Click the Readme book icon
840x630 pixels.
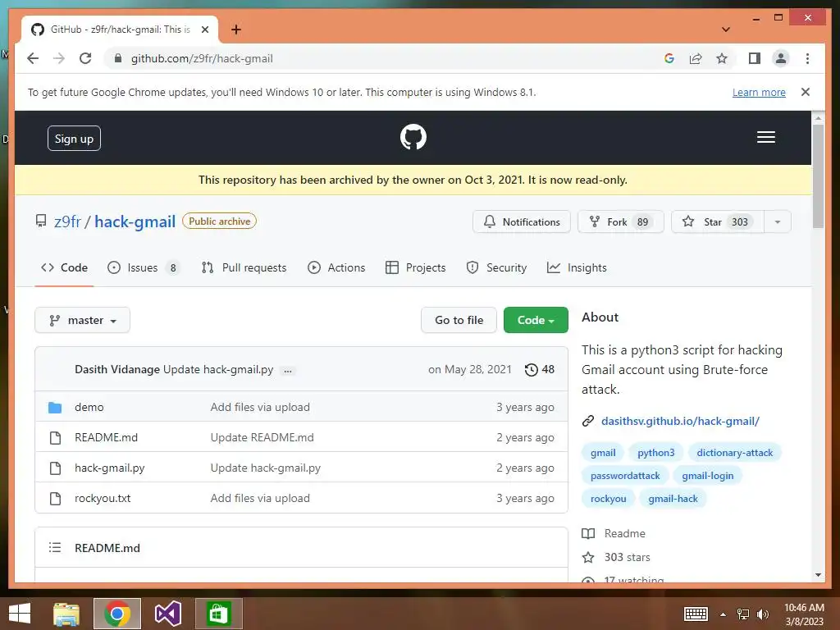pos(588,533)
